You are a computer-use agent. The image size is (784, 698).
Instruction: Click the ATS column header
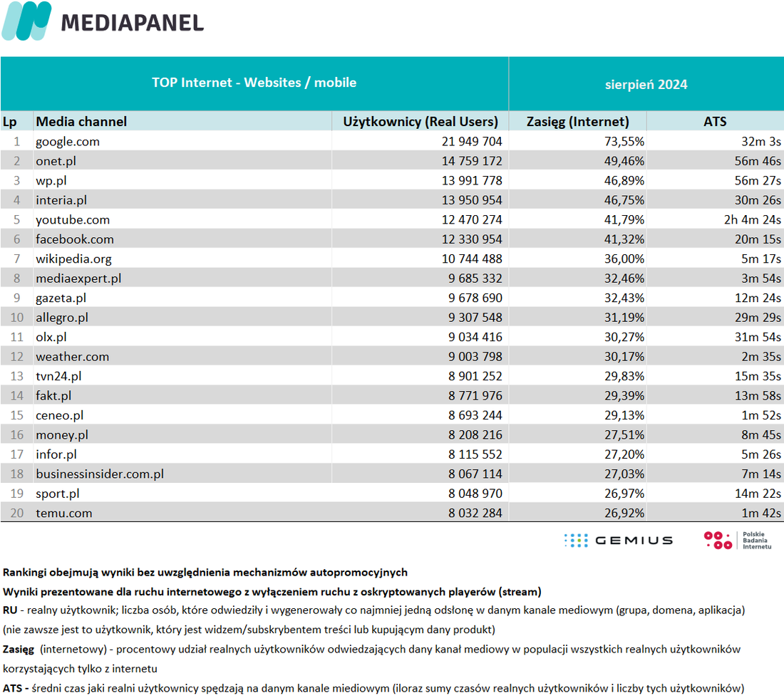click(715, 121)
